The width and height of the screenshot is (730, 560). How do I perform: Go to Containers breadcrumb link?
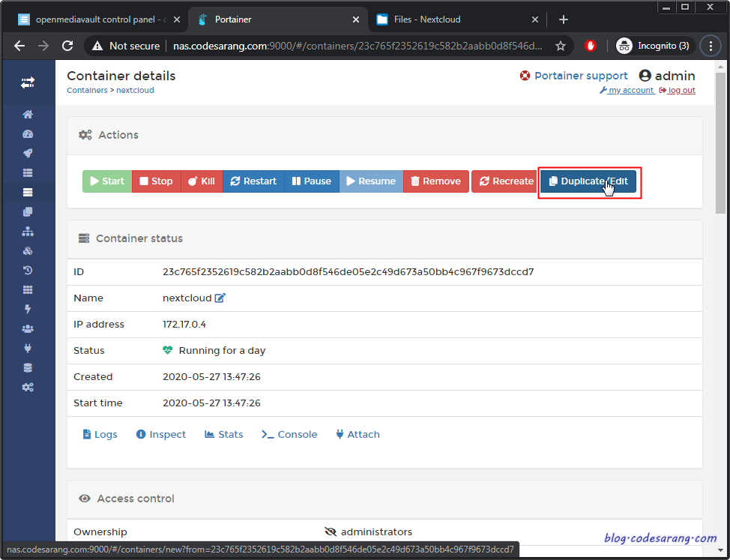87,90
